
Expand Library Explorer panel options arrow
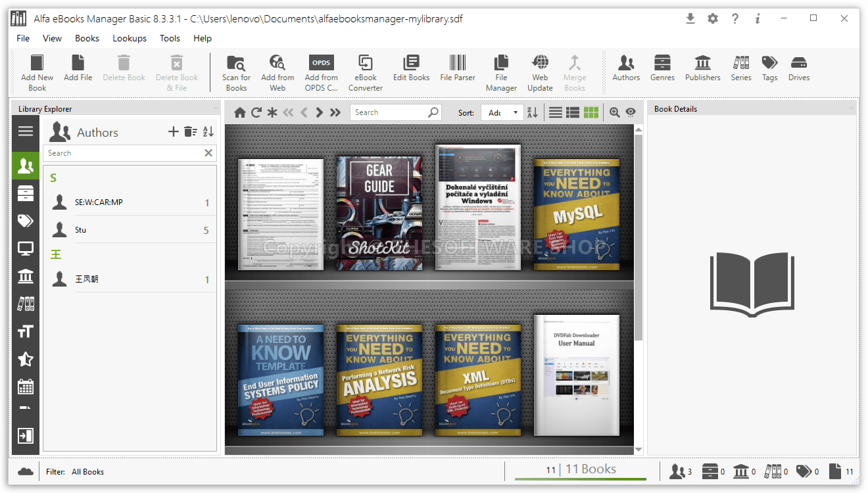point(215,109)
